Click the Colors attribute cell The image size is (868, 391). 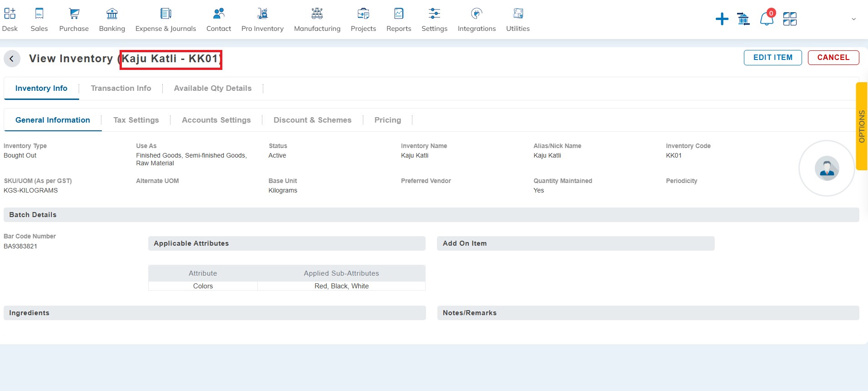click(203, 286)
